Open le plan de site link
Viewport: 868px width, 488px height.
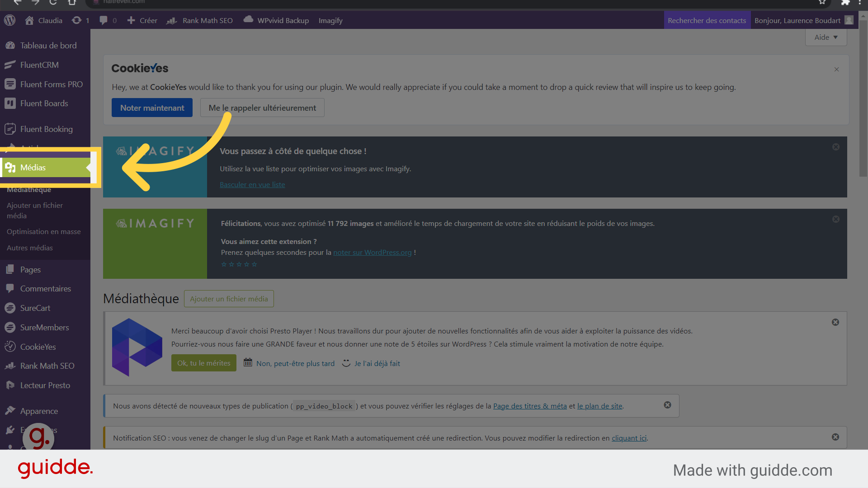click(x=599, y=406)
